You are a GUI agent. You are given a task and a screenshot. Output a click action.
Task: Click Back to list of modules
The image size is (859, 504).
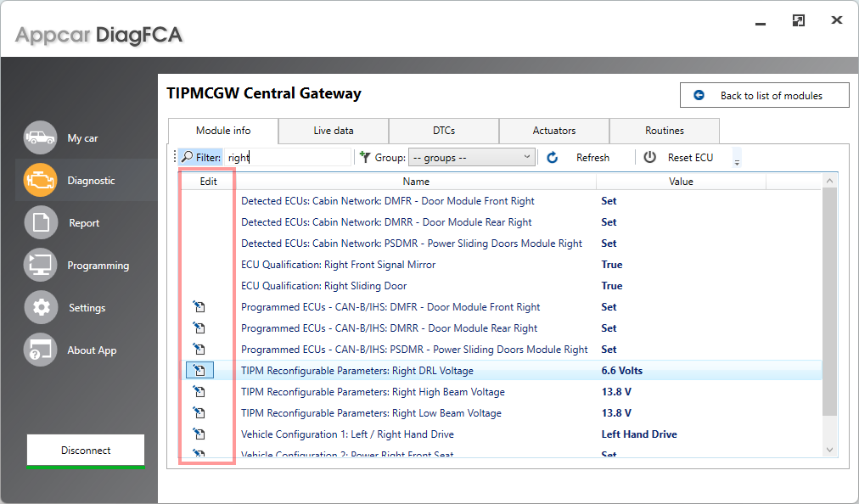[763, 94]
